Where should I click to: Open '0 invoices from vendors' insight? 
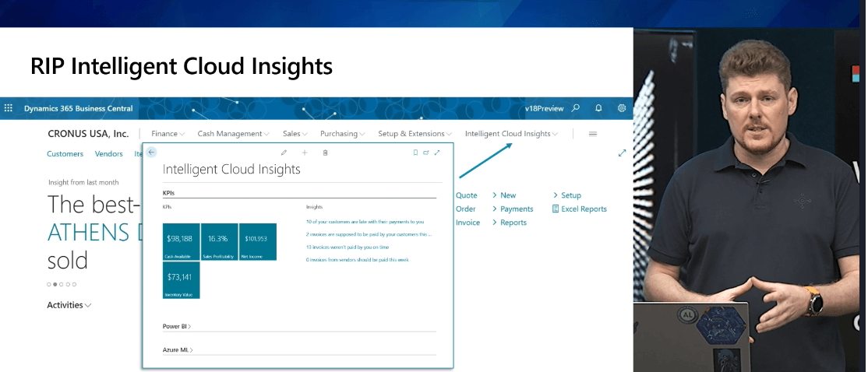point(357,260)
